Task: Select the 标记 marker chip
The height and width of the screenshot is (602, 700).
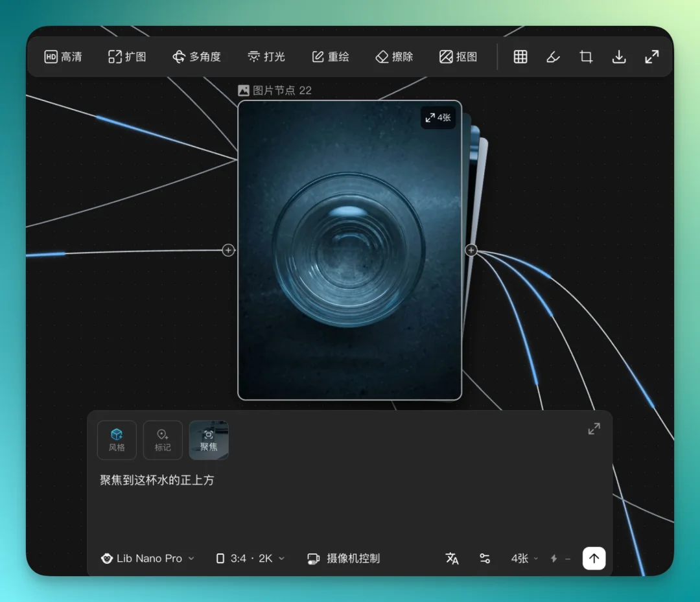Action: (163, 440)
